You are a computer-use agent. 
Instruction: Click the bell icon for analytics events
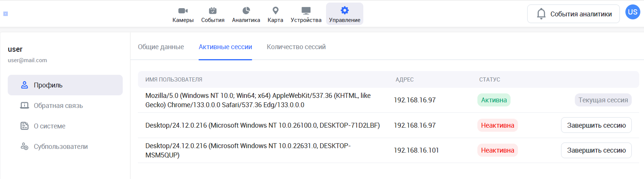click(x=541, y=14)
